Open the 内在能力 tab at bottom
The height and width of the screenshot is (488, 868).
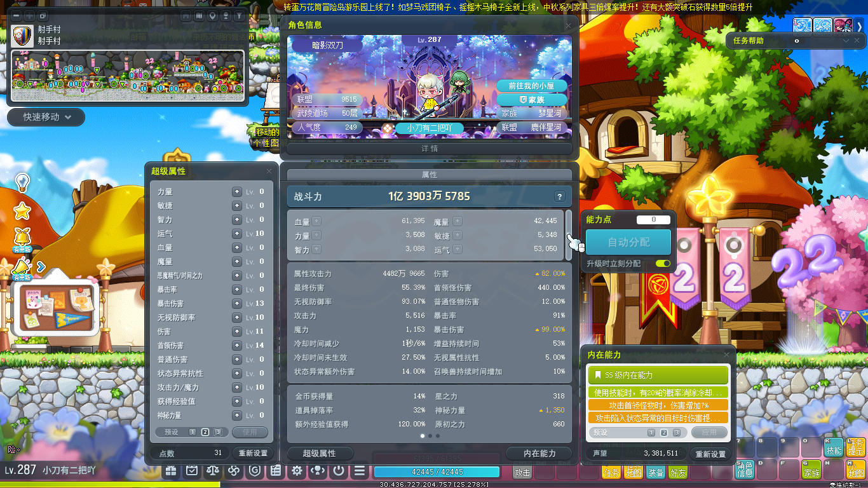point(539,453)
